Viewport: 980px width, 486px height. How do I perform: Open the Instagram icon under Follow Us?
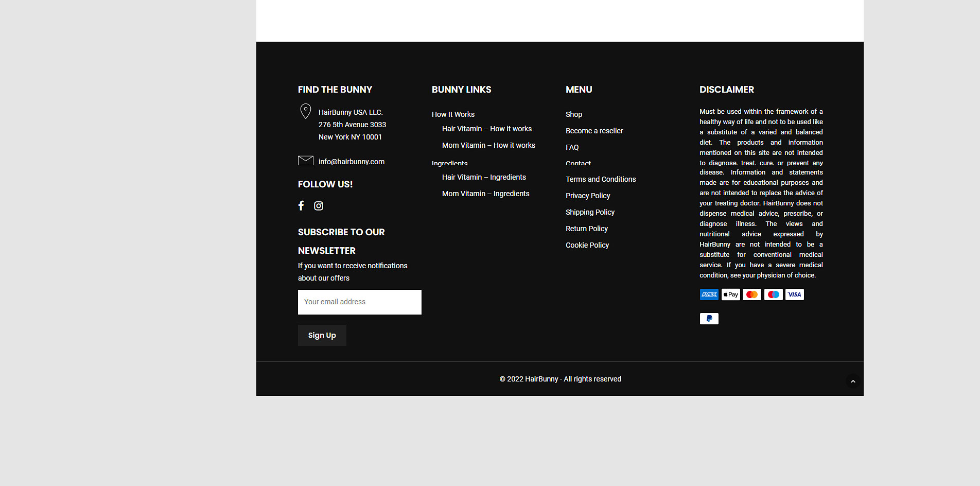[319, 206]
